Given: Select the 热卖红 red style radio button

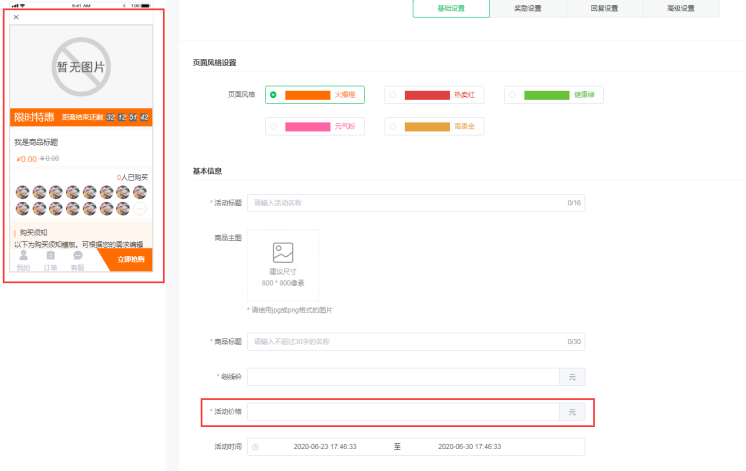Looking at the screenshot, I should tap(393, 95).
